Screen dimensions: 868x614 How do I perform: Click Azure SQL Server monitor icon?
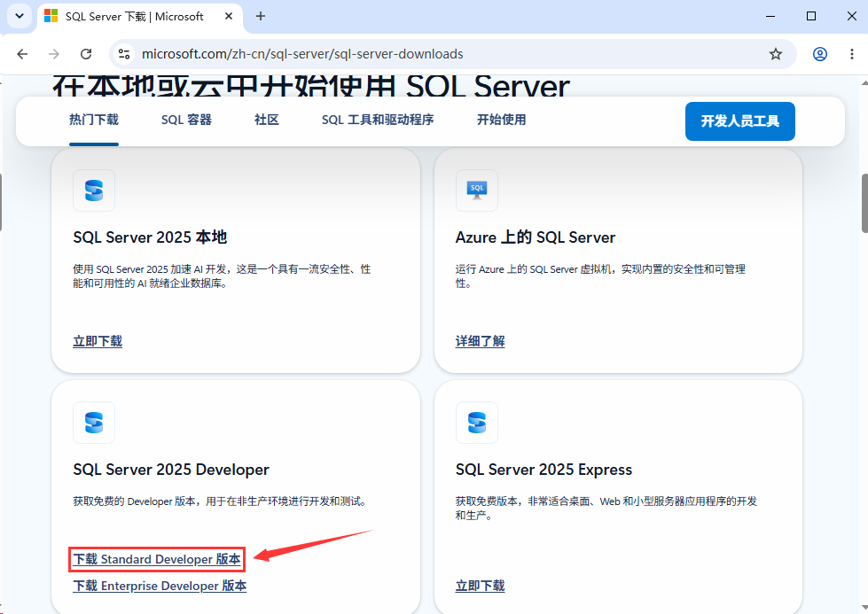tap(477, 190)
